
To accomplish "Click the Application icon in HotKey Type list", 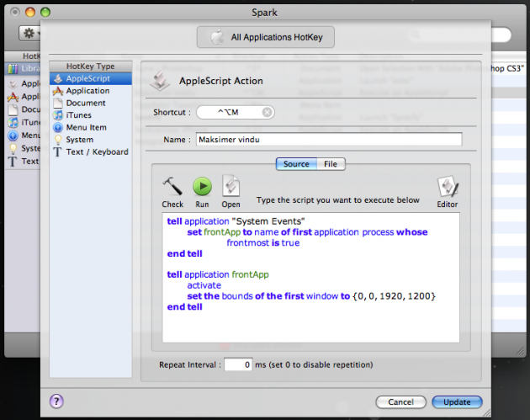I will 58,91.
